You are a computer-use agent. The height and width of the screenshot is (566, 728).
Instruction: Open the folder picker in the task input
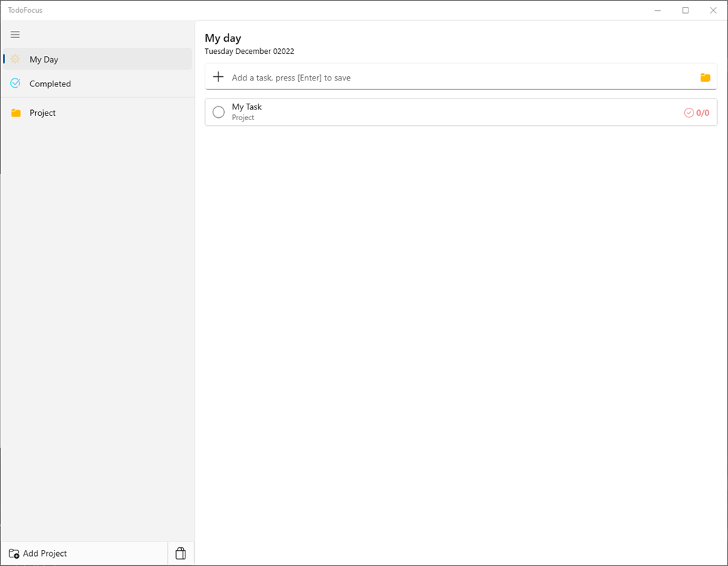click(705, 78)
